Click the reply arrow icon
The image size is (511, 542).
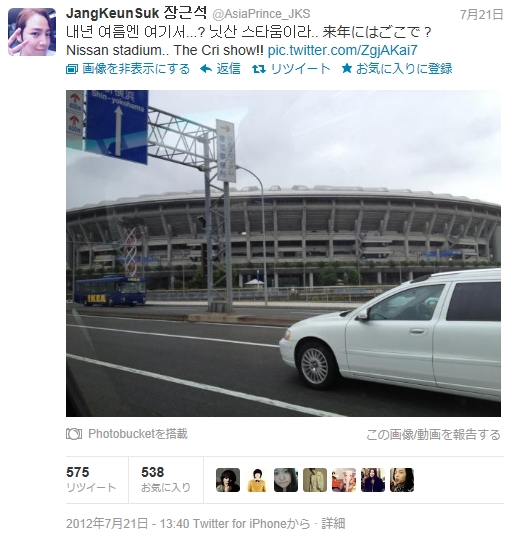pos(206,69)
